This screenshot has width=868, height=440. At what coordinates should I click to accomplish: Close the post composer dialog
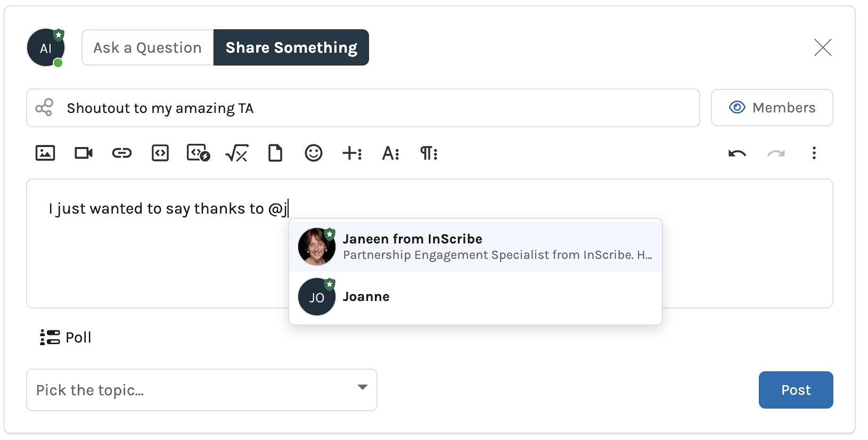click(823, 47)
